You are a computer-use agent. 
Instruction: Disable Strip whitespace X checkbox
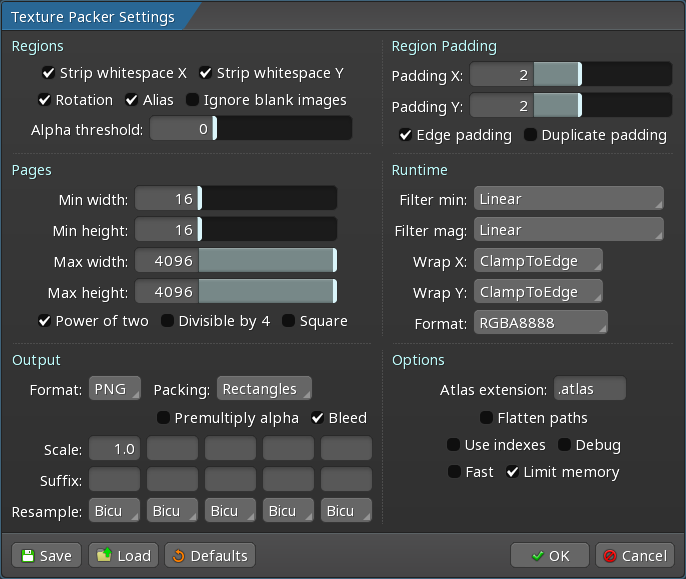point(48,73)
